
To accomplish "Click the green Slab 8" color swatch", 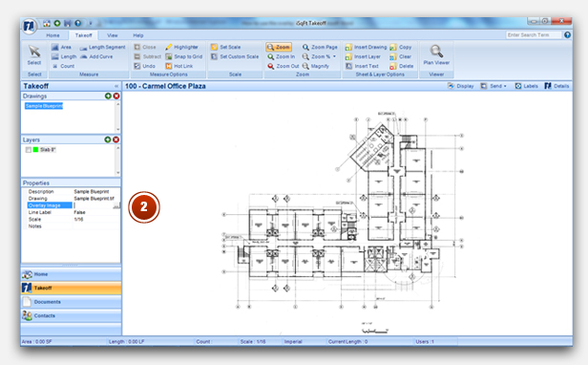I will pyautogui.click(x=35, y=150).
